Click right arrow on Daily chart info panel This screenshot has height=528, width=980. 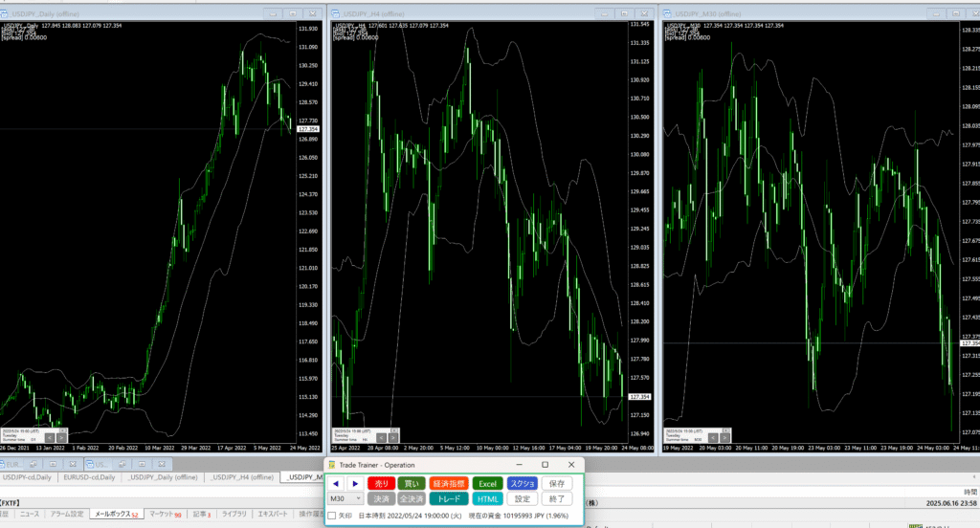pos(61,438)
